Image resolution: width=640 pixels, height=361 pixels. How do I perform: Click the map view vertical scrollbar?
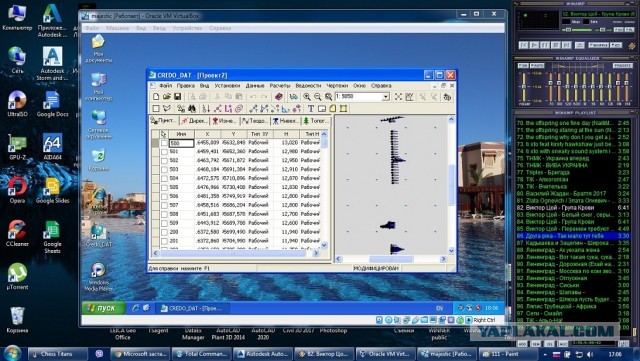coord(451,185)
